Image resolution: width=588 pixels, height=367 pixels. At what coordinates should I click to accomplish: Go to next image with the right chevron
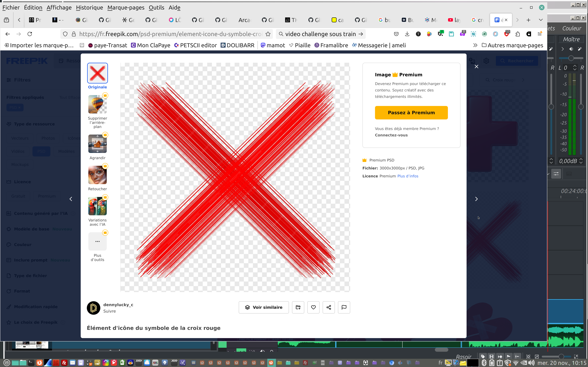[476, 199]
